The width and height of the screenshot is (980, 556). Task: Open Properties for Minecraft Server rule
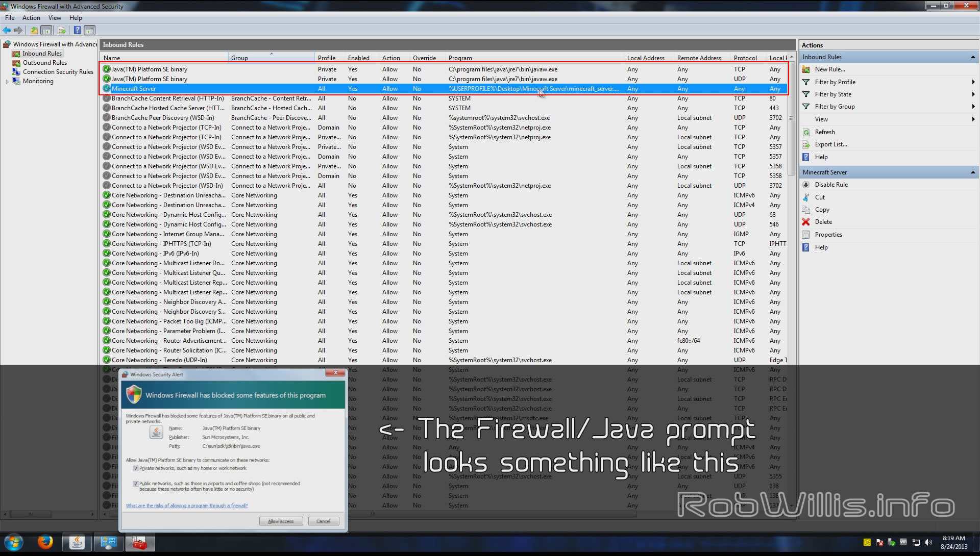click(x=828, y=235)
